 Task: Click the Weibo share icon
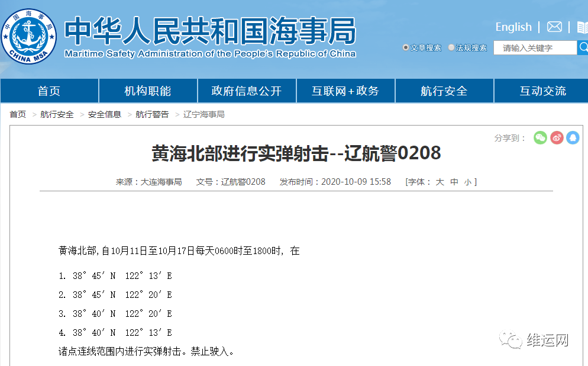[x=556, y=137]
